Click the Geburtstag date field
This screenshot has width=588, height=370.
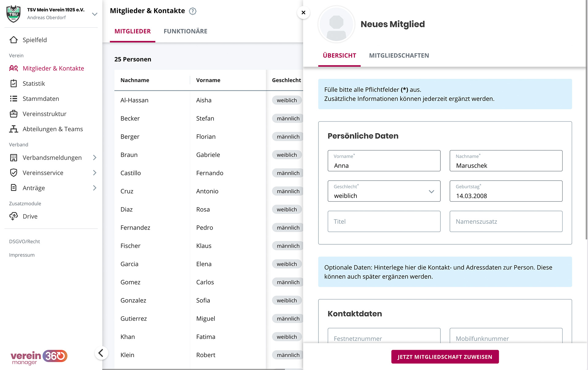[x=506, y=191]
